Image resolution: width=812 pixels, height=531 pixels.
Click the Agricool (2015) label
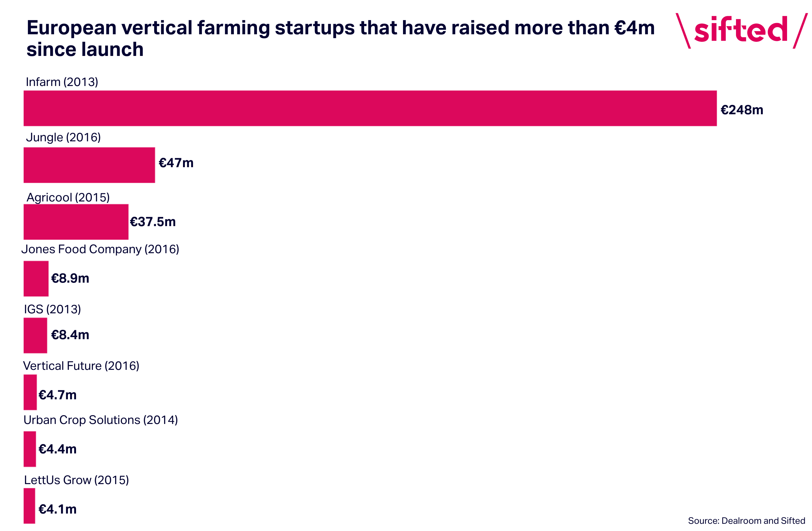[68, 197]
